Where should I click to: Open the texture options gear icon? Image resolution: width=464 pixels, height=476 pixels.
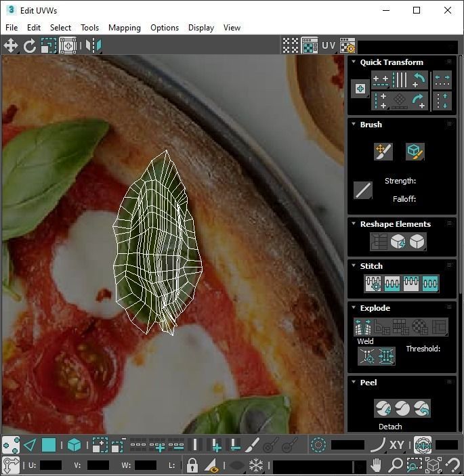point(347,46)
